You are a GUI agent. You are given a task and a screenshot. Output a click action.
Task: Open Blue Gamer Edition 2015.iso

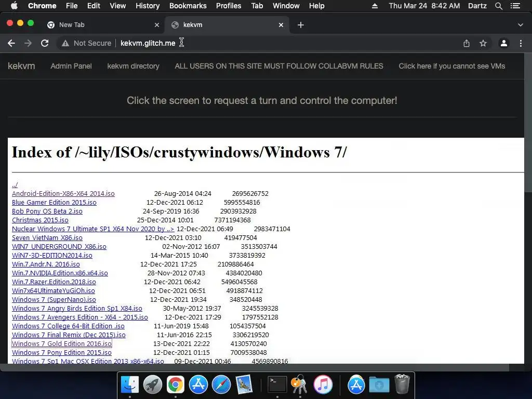tap(54, 202)
